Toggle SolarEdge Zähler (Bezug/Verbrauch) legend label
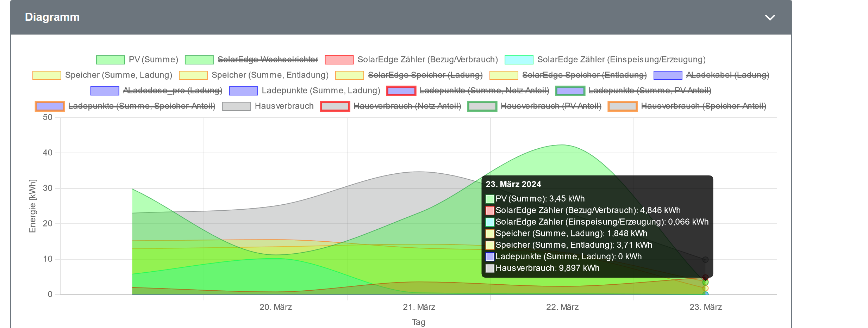 pyautogui.click(x=428, y=60)
